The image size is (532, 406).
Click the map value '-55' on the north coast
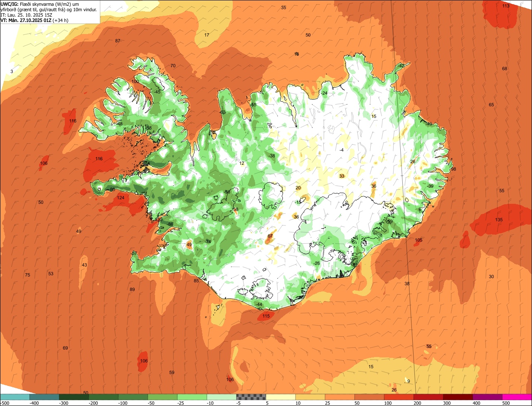[x=253, y=105]
